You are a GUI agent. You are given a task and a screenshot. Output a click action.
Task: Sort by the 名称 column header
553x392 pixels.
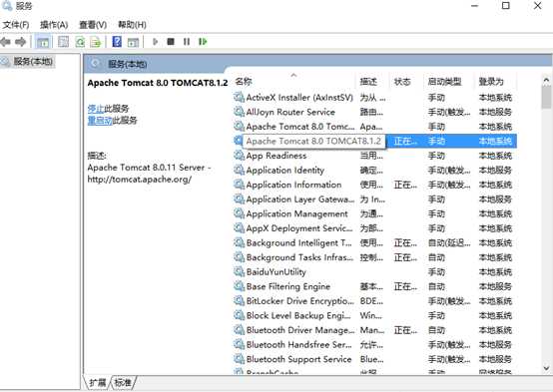pos(294,82)
